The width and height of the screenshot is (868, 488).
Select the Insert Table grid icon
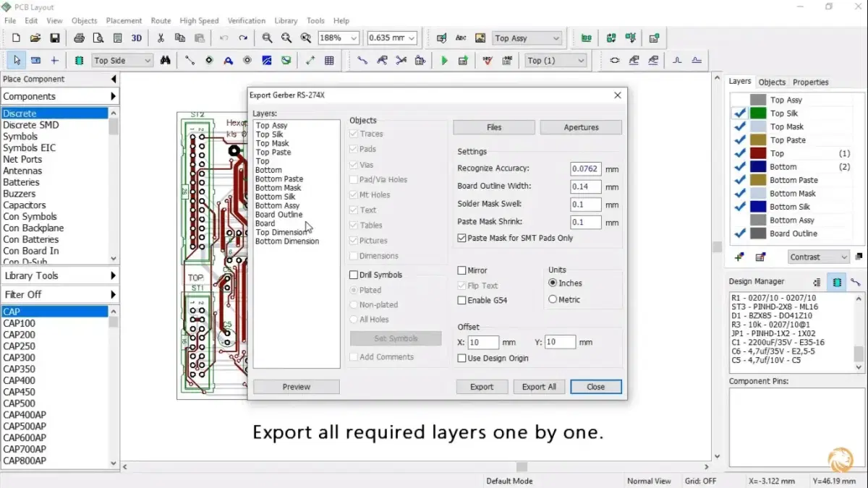click(329, 61)
